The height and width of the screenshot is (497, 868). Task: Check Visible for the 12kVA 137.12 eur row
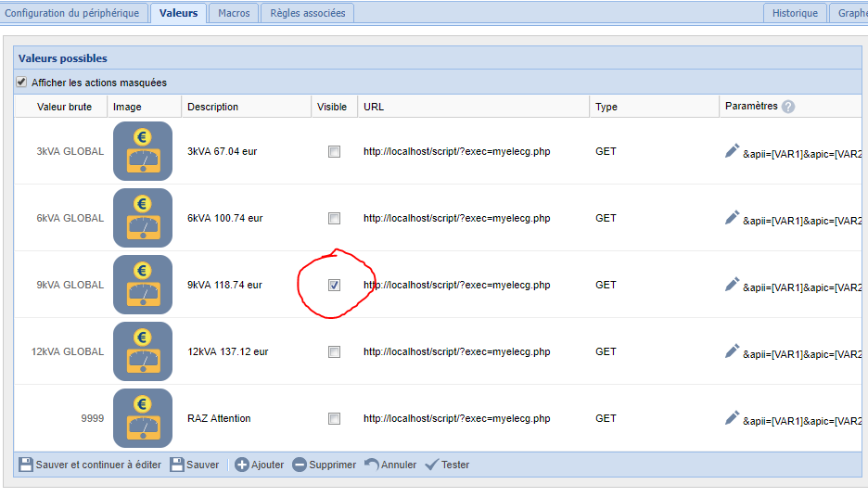tap(334, 351)
